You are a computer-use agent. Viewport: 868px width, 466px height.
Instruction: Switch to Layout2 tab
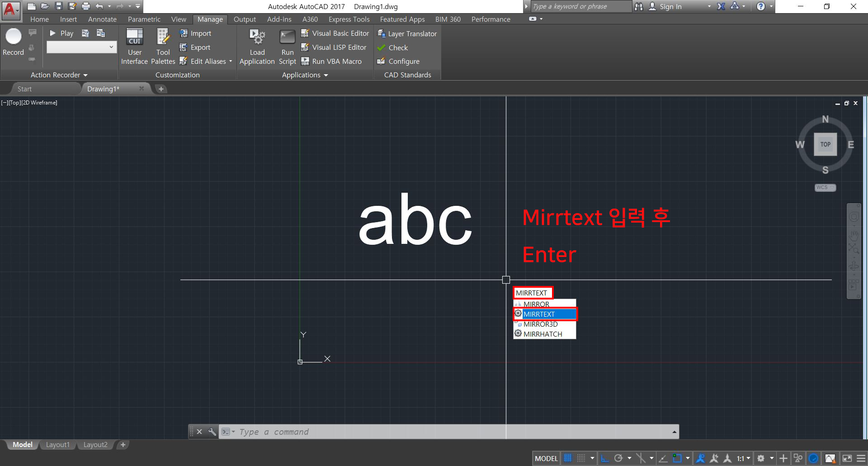(95, 445)
